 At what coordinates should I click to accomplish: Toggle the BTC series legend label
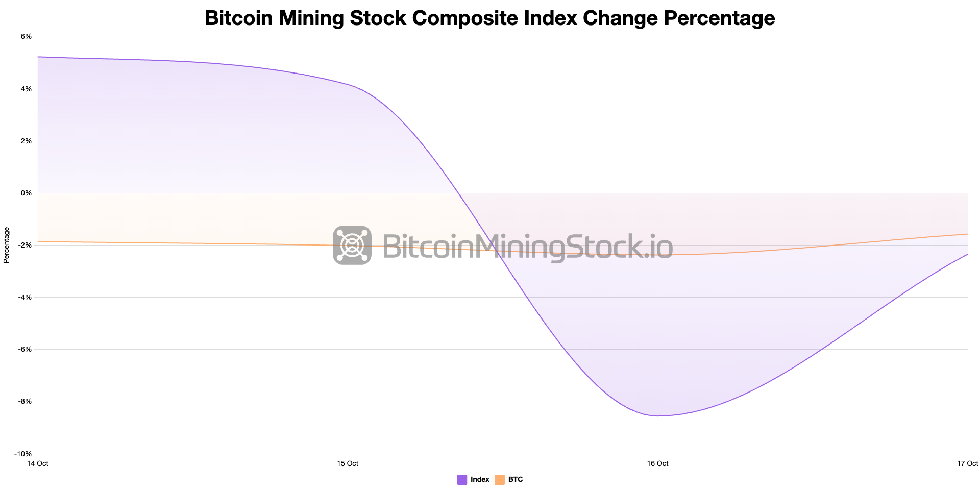pyautogui.click(x=516, y=479)
